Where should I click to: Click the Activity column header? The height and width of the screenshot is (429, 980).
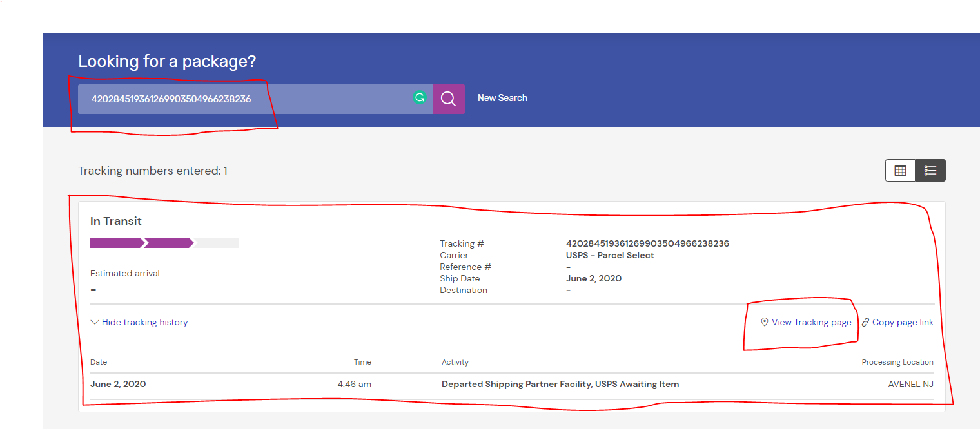point(455,362)
